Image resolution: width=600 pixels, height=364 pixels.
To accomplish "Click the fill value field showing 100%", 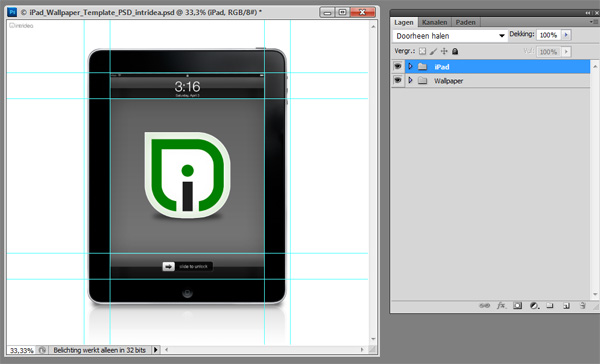I will [x=548, y=52].
